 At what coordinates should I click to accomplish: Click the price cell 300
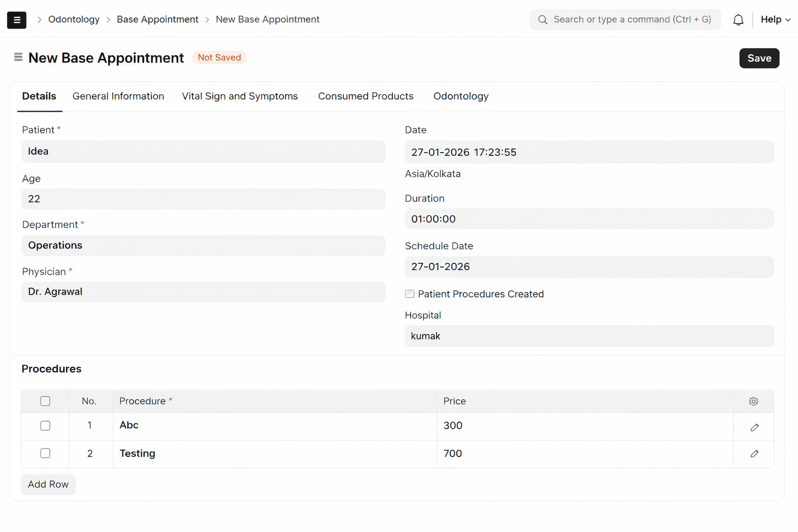click(x=585, y=426)
